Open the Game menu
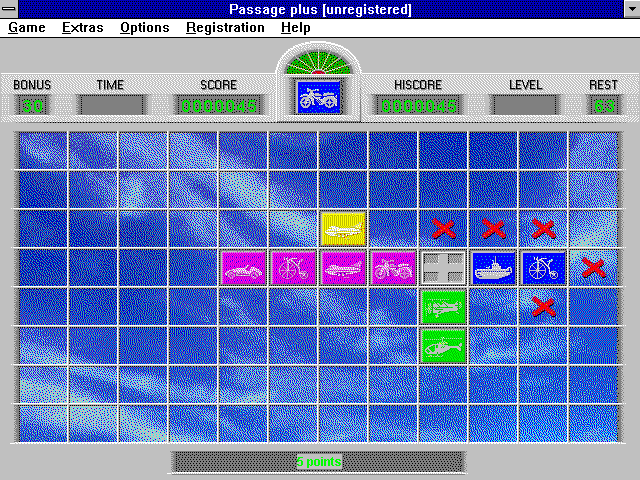640x480 pixels. click(27, 27)
